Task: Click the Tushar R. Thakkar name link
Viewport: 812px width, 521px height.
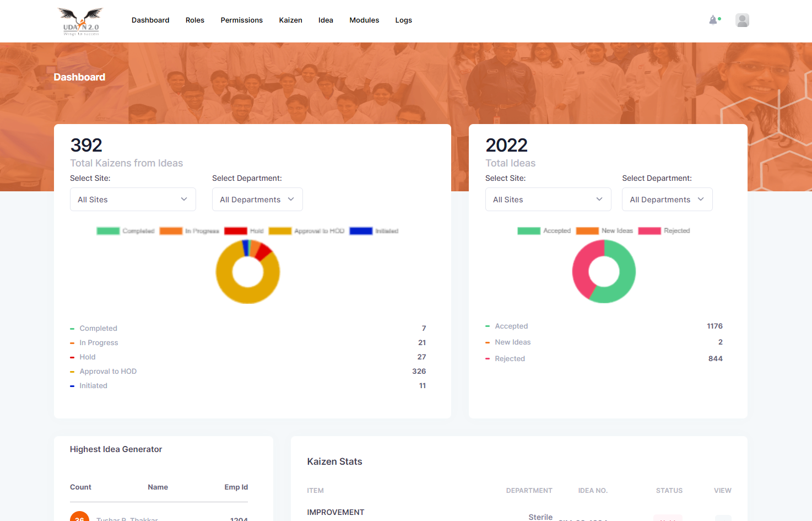Action: [x=127, y=519]
